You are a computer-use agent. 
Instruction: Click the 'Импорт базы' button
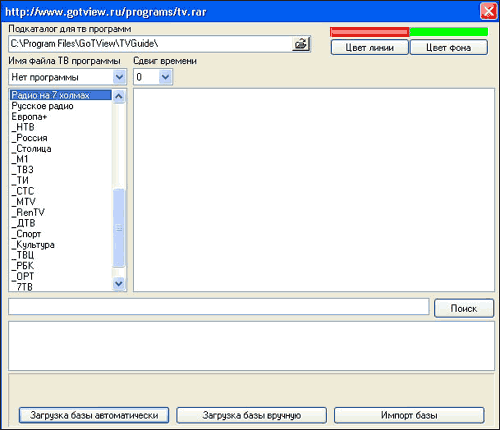409,415
